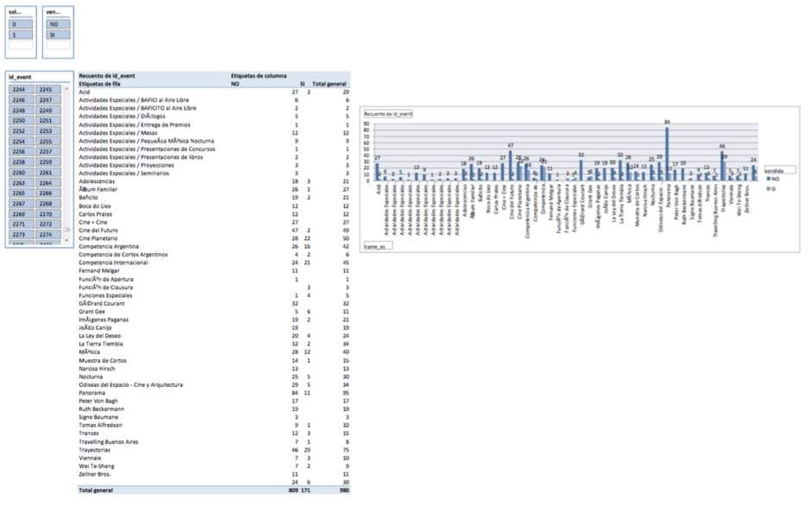Select the 'Travelling Buenos Aires' row label
Viewport: 812px width, 506px height.
pyautogui.click(x=108, y=442)
